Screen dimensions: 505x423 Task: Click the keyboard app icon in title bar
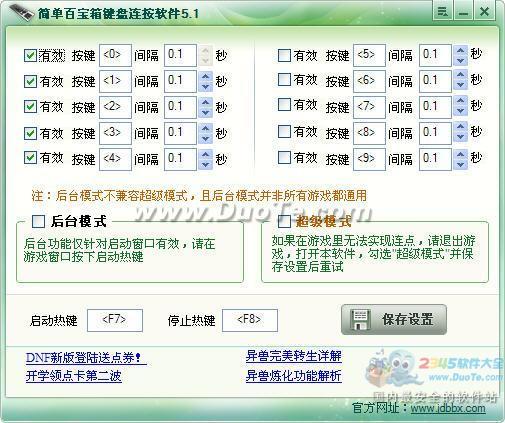21,13
